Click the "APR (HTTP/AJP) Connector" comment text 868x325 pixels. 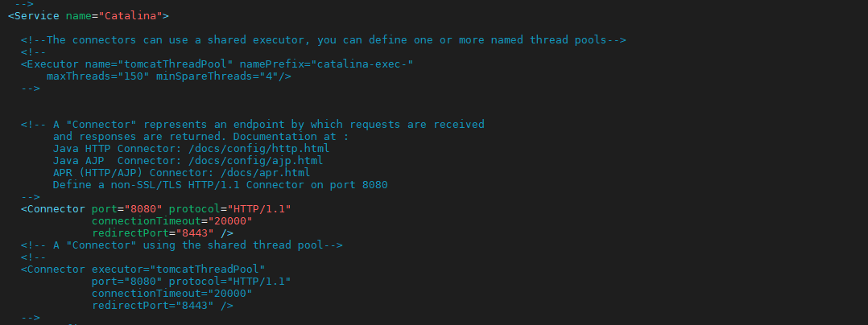130,173
